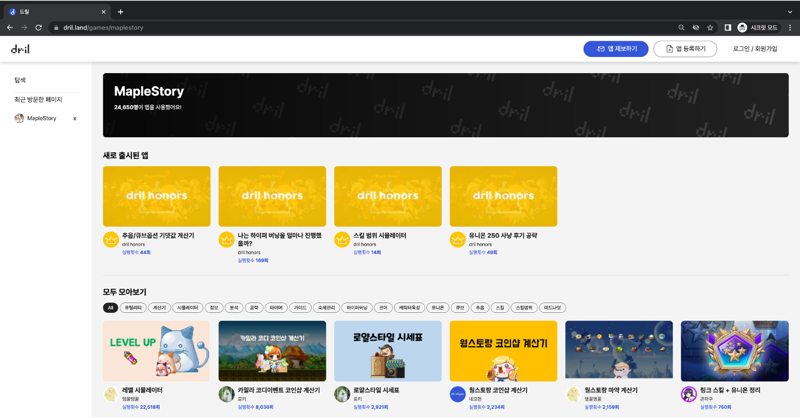Click author avatar of 레벨 시뮬레이터
Viewport: 800px width, 418px height.
[x=111, y=394]
